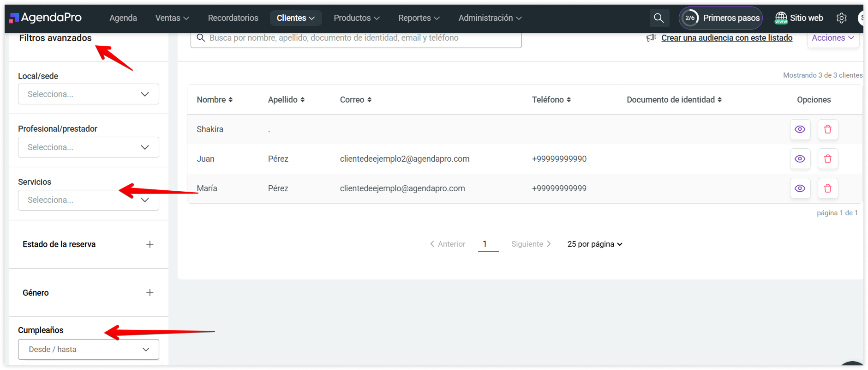Screen dimensions: 868x370
Task: Click the AgendaPro logo
Action: click(x=45, y=18)
